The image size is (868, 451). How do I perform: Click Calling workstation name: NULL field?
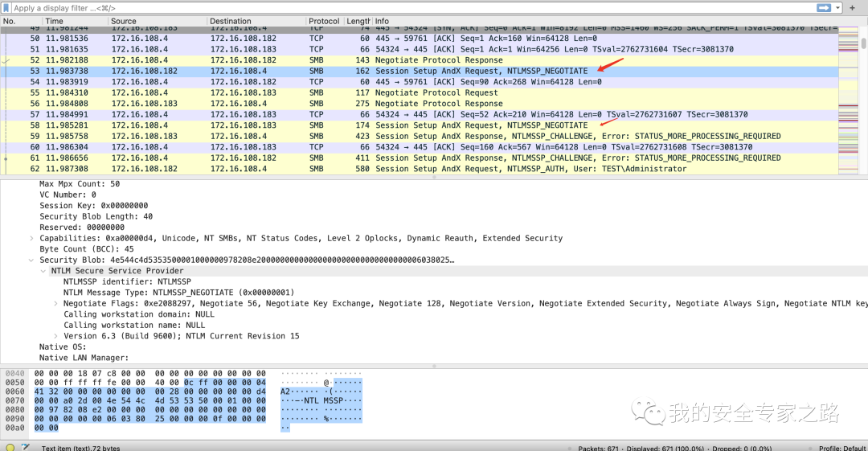click(134, 326)
